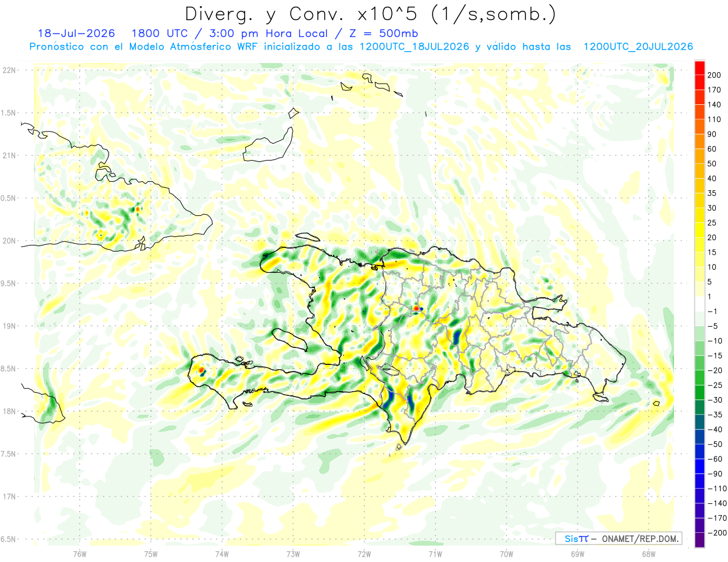Click the 18N latitude label
Viewport: 728px width, 562px height.
[x=9, y=412]
